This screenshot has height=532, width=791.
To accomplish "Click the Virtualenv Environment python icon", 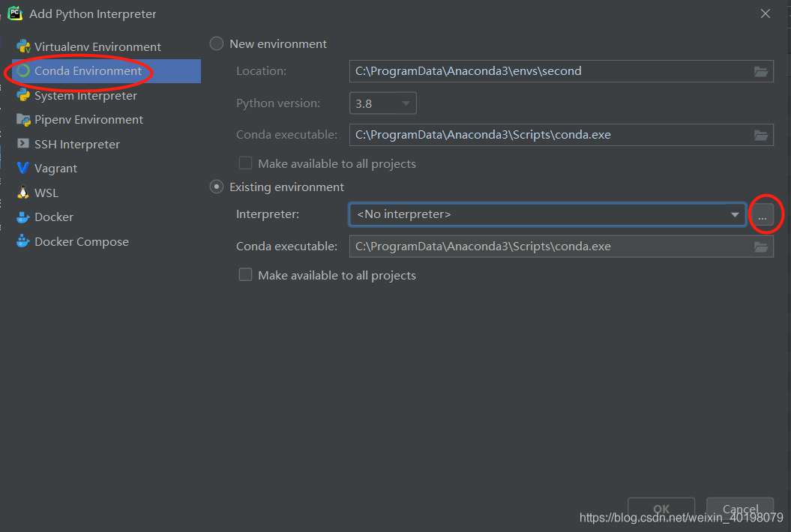I will coord(23,46).
